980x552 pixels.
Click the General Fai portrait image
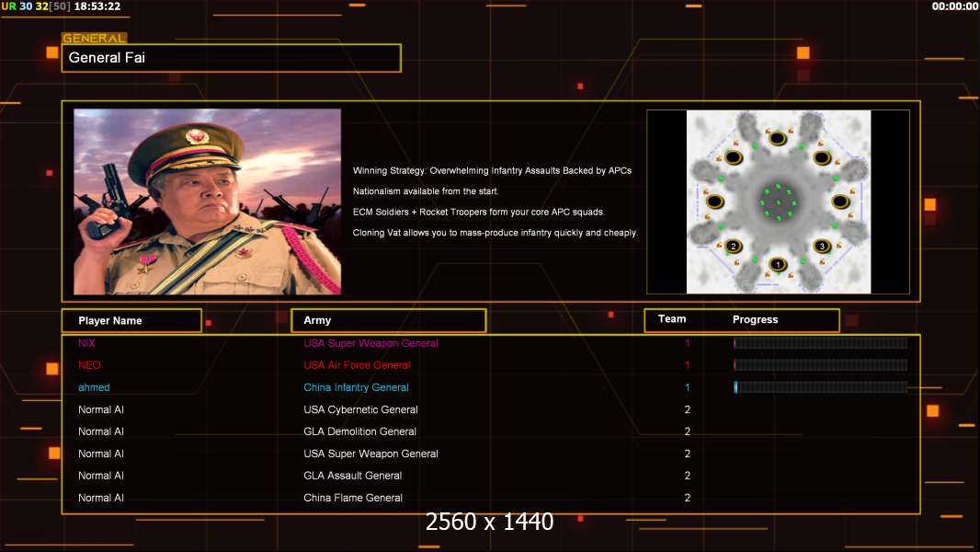click(x=208, y=201)
